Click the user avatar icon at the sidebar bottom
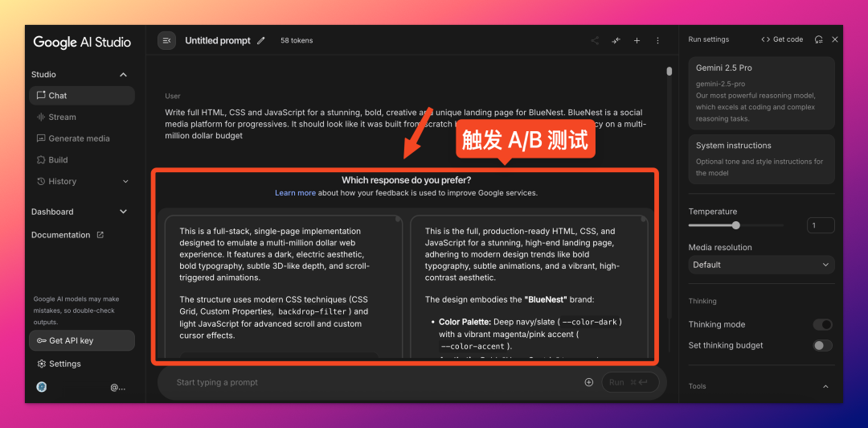The height and width of the screenshot is (428, 868). coord(41,388)
